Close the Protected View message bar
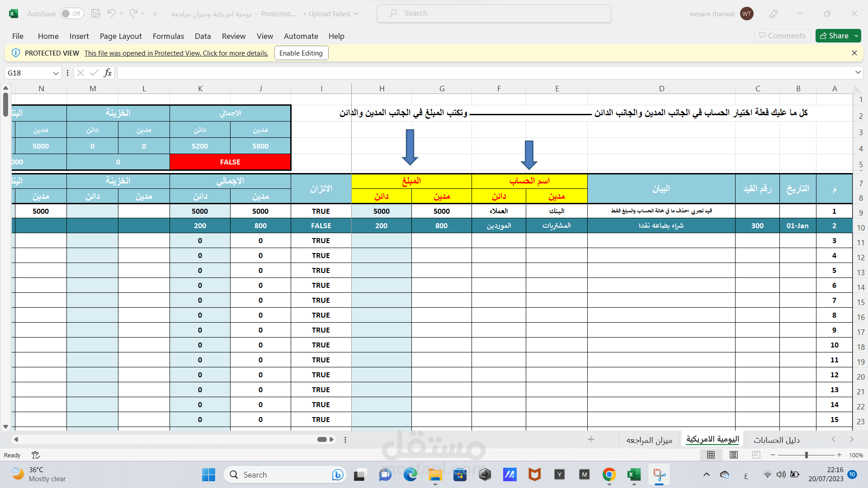Viewport: 868px width, 488px height. (854, 53)
